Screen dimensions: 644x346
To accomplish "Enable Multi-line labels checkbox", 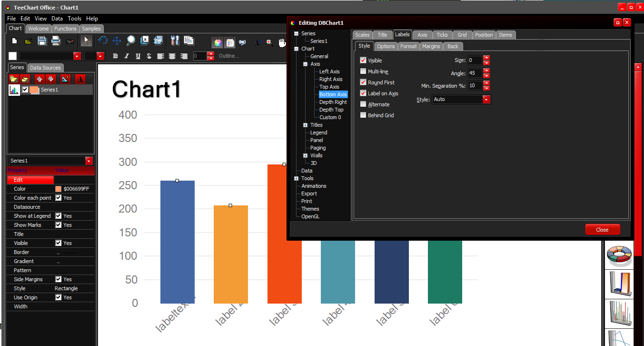I will (363, 71).
